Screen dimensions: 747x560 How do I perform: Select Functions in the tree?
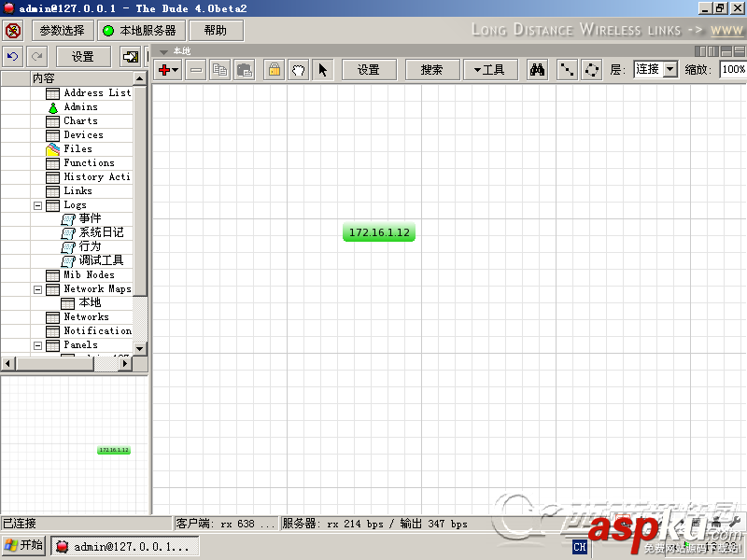89,162
